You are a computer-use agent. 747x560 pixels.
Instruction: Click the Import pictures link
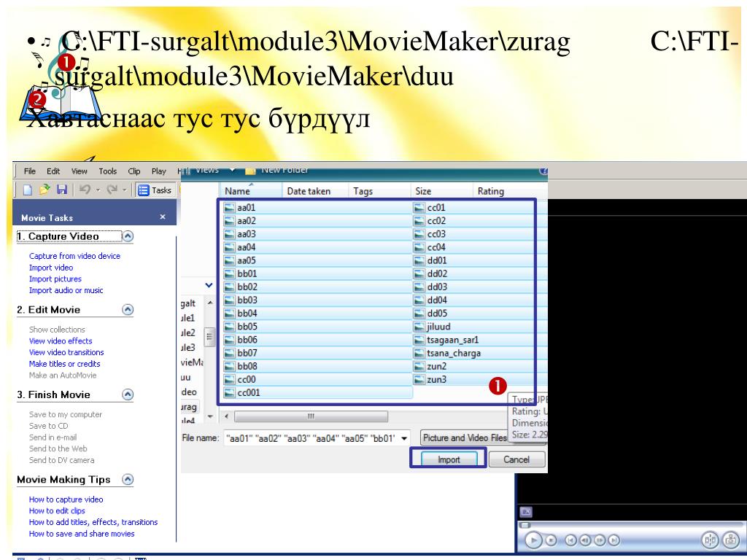pyautogui.click(x=55, y=279)
